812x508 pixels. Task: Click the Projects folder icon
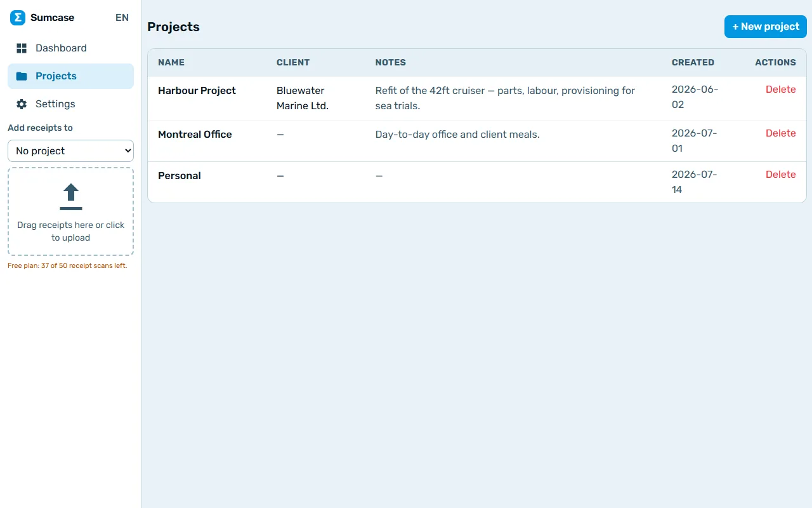pos(22,76)
